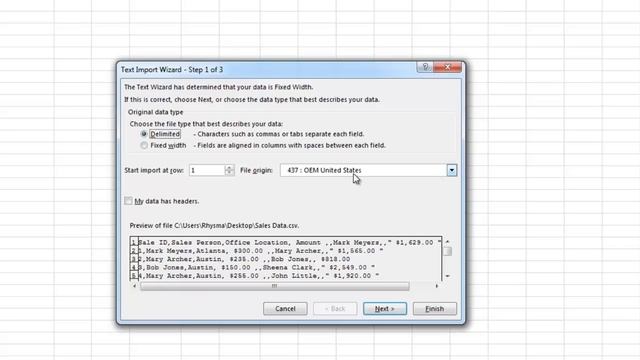Increase the start import row value
The image size is (640, 360).
[229, 167]
